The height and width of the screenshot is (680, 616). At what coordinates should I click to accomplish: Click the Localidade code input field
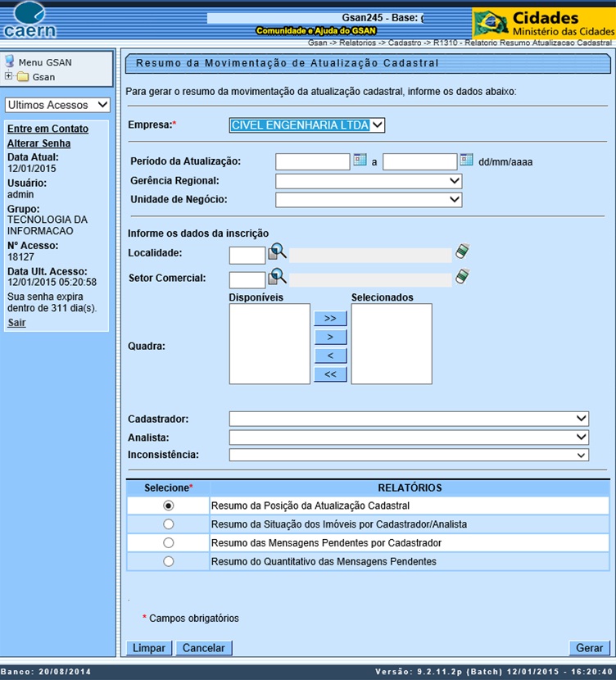click(x=247, y=256)
